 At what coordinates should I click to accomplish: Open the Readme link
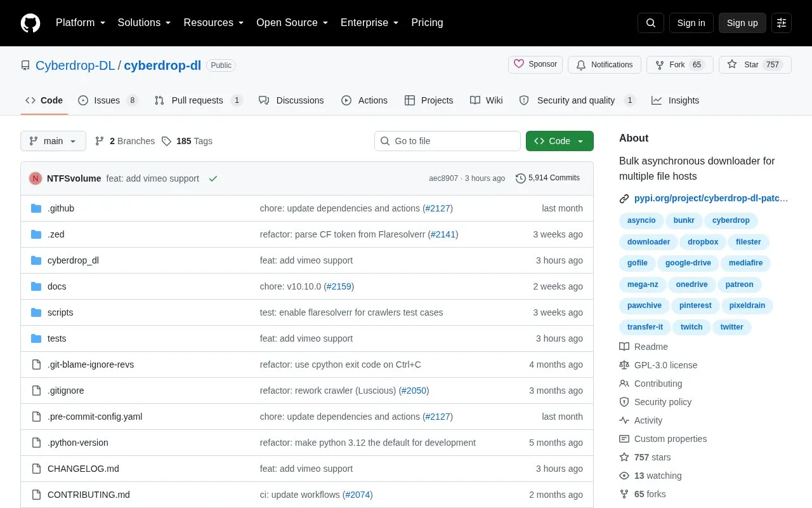tap(643, 347)
